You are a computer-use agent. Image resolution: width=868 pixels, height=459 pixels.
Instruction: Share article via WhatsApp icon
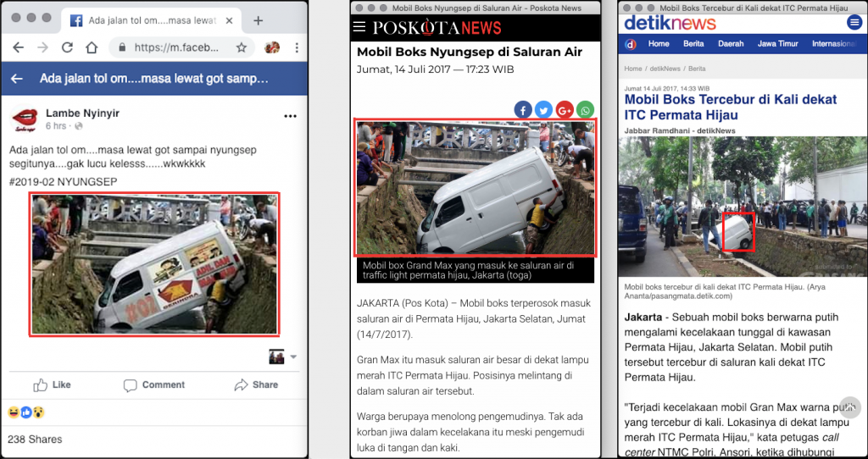[586, 109]
